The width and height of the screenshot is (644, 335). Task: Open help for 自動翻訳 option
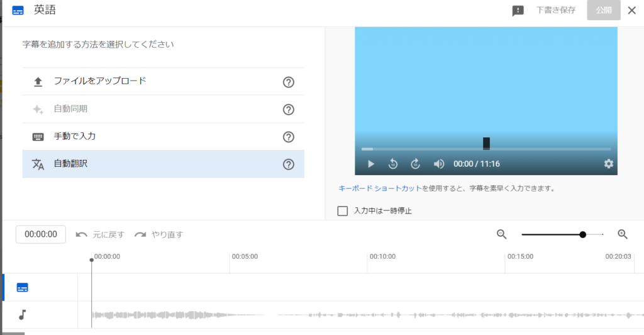click(x=289, y=164)
